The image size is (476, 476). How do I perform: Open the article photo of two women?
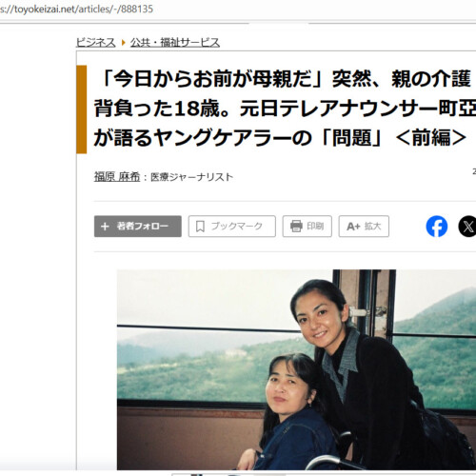(296, 369)
